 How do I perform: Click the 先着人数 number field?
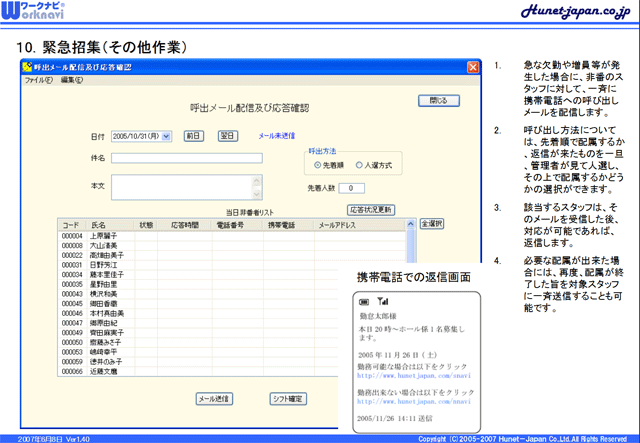[351, 187]
